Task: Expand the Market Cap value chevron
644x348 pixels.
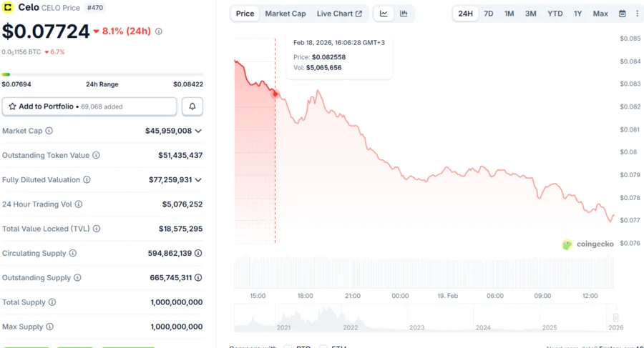Action: click(x=198, y=131)
